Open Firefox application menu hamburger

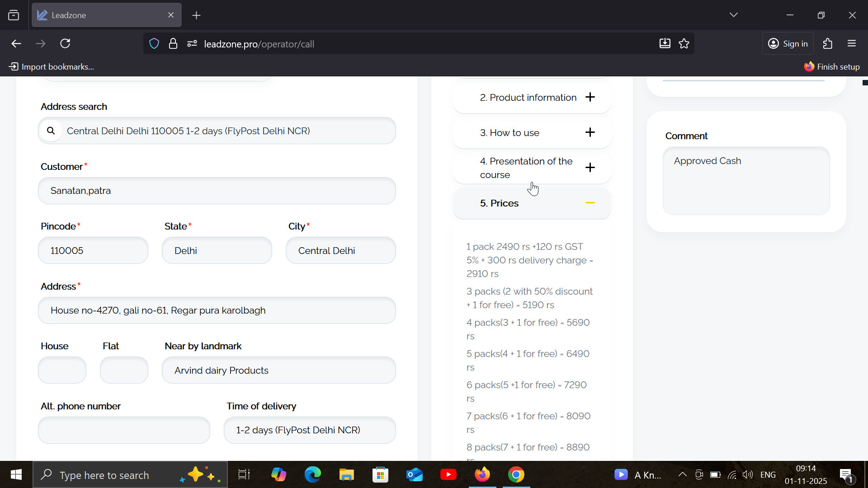pos(852,44)
